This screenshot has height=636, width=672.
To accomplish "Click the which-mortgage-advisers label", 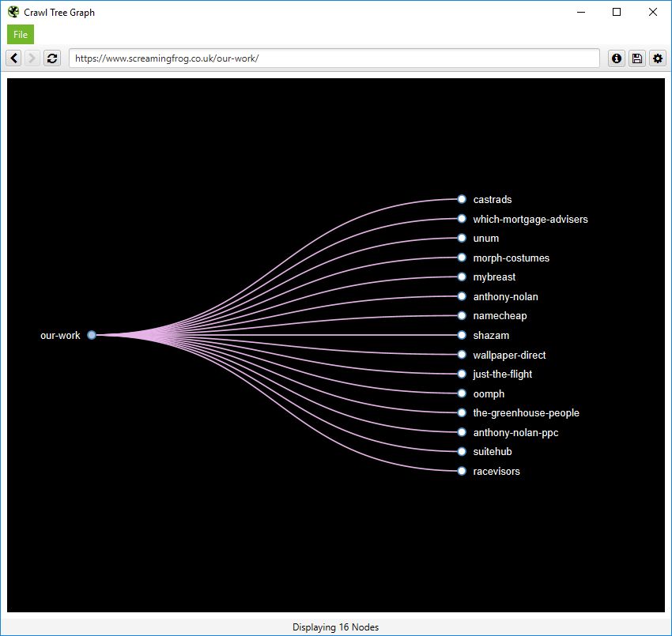I will [530, 219].
